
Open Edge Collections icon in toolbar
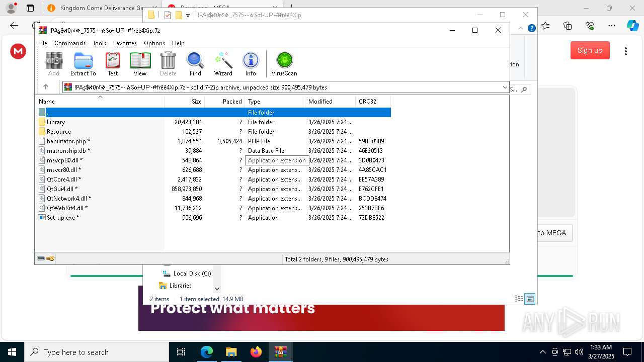tap(568, 26)
